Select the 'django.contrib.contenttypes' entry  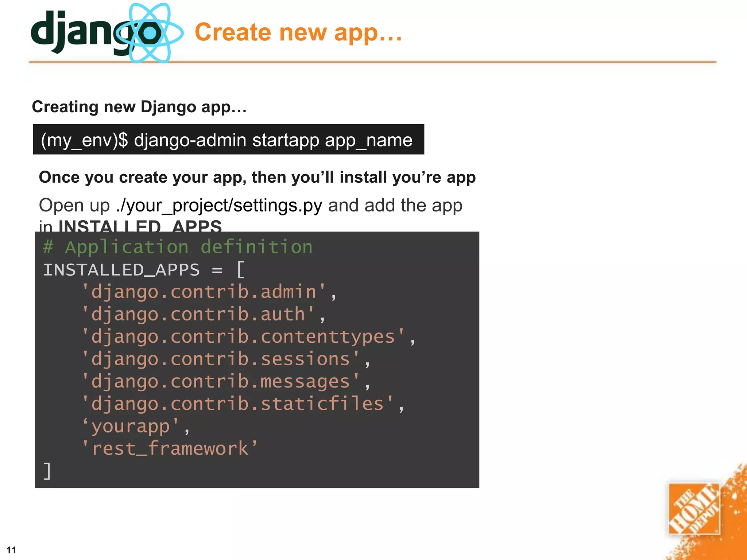pos(249,337)
